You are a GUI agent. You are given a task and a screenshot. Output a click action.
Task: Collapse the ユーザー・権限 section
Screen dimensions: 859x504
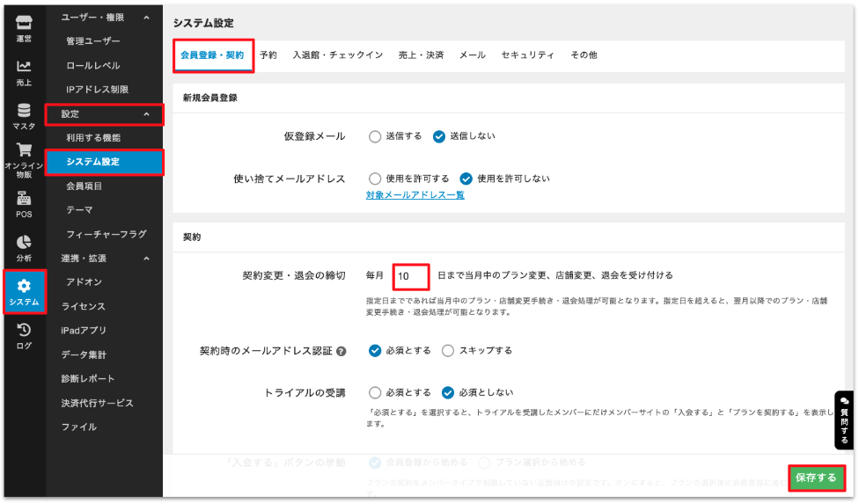pyautogui.click(x=146, y=18)
